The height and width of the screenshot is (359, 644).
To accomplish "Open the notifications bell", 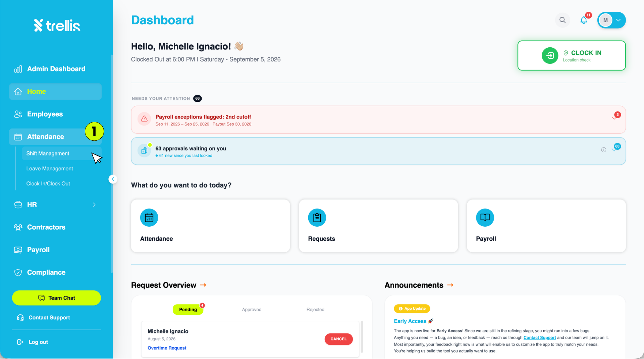I will pos(584,20).
